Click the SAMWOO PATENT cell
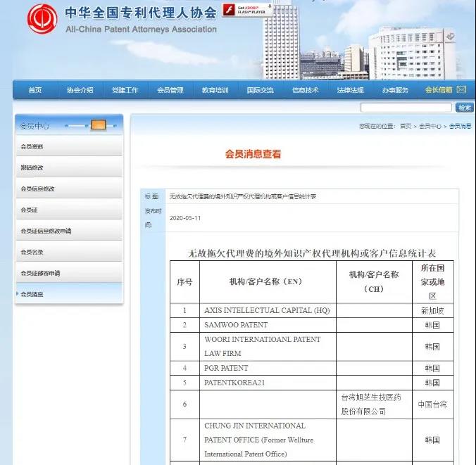Image resolution: width=476 pixels, height=465 pixels. pyautogui.click(x=268, y=325)
